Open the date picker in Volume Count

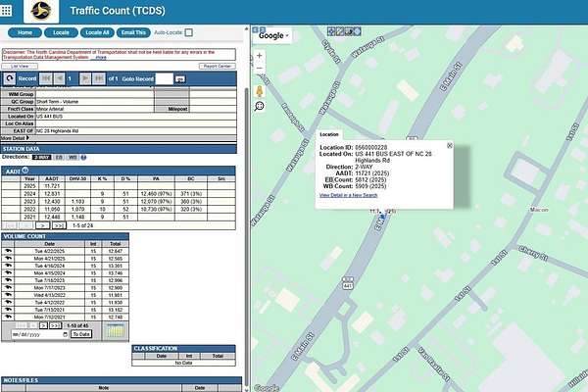(65, 334)
